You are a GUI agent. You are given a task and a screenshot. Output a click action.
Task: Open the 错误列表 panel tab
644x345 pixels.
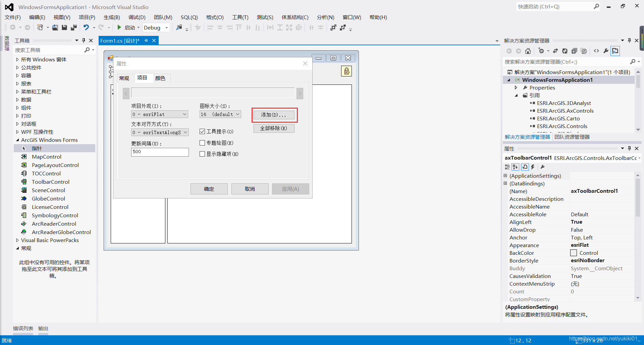pos(23,329)
